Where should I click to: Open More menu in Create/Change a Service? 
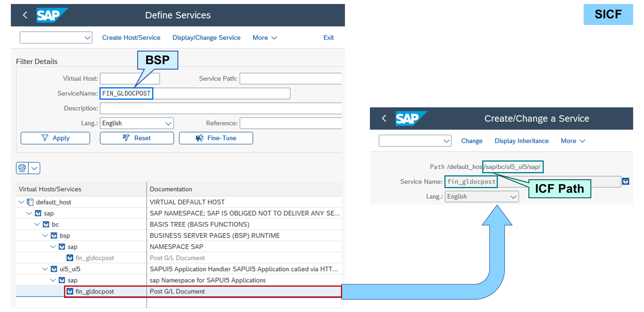[573, 141]
